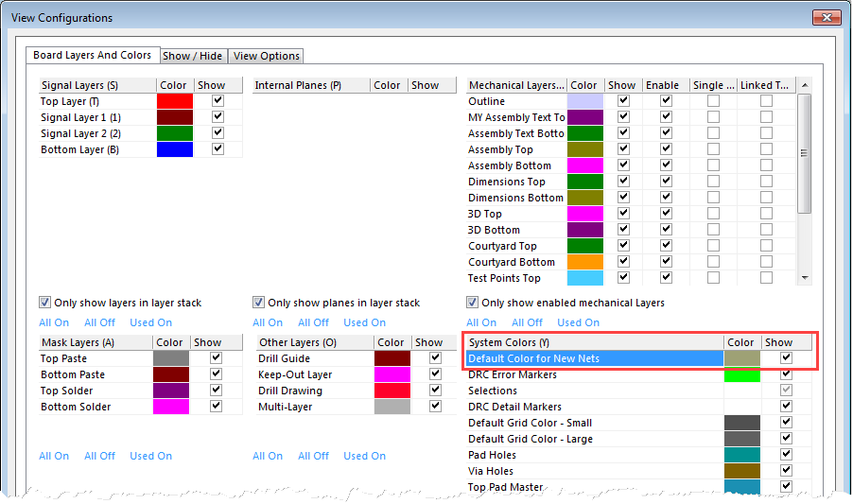853x504 pixels.
Task: Click Used On under Other Layers
Action: click(364, 456)
